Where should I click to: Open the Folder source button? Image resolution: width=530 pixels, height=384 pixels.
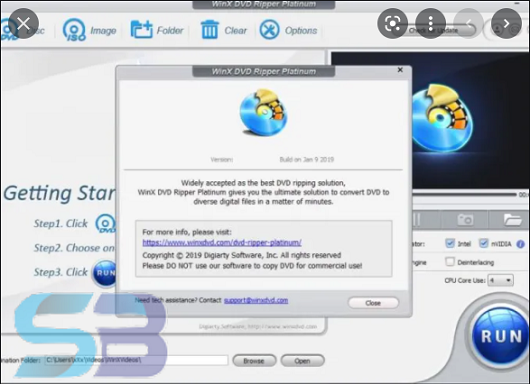[x=157, y=30]
